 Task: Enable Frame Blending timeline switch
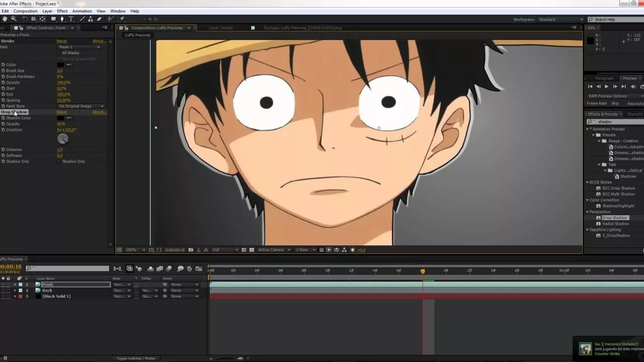[159, 269]
